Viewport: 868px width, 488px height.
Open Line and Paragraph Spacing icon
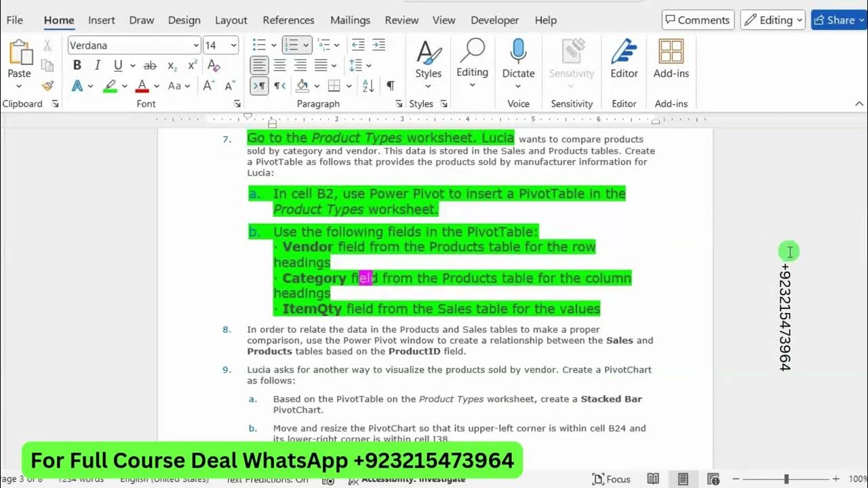click(x=355, y=66)
